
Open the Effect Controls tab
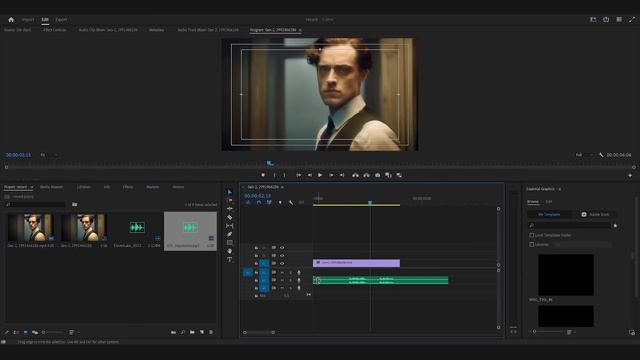[x=55, y=30]
